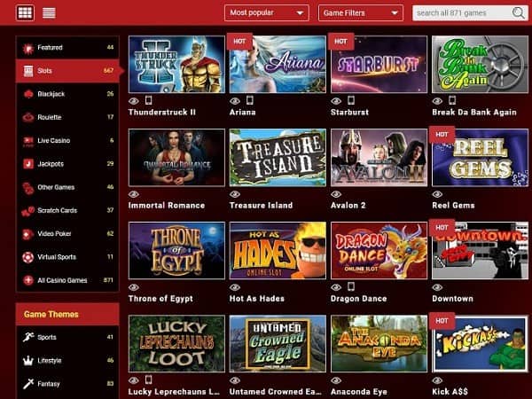
Task: Click the Roulette wheel icon in sidebar
Action: (28, 117)
